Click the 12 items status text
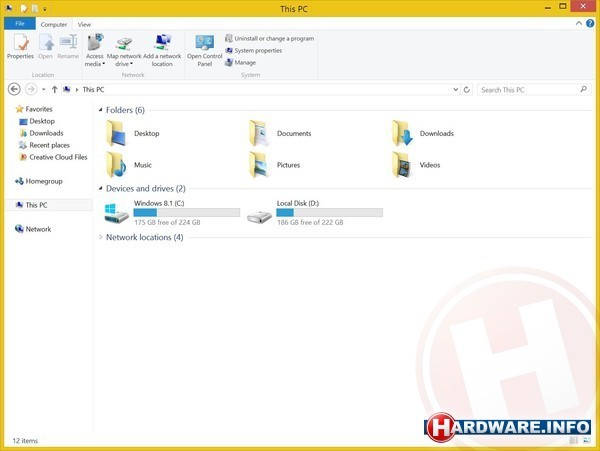This screenshot has width=600, height=451. click(x=25, y=441)
